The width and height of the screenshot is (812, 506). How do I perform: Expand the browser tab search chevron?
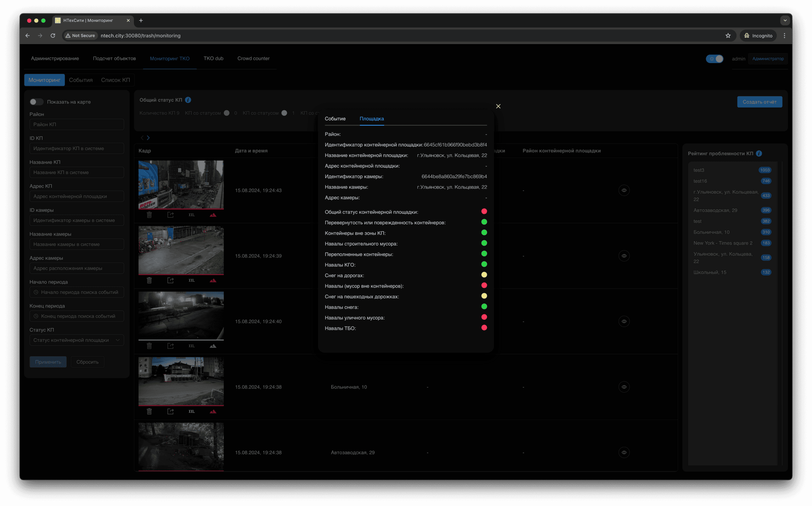coord(785,21)
